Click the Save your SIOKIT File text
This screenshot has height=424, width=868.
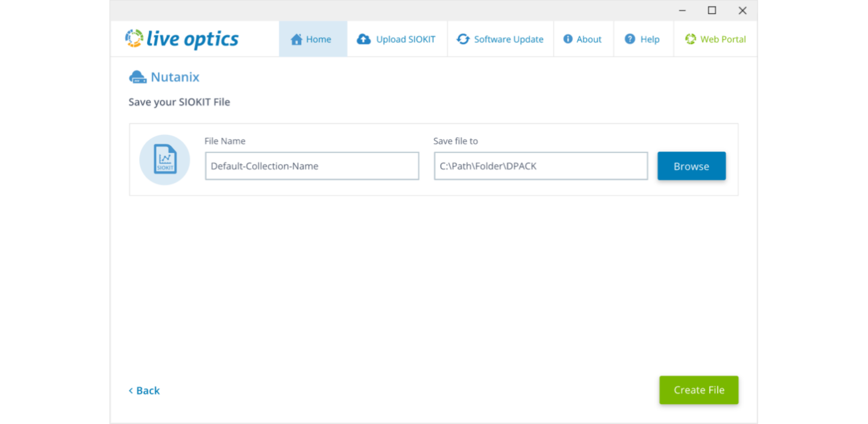180,102
